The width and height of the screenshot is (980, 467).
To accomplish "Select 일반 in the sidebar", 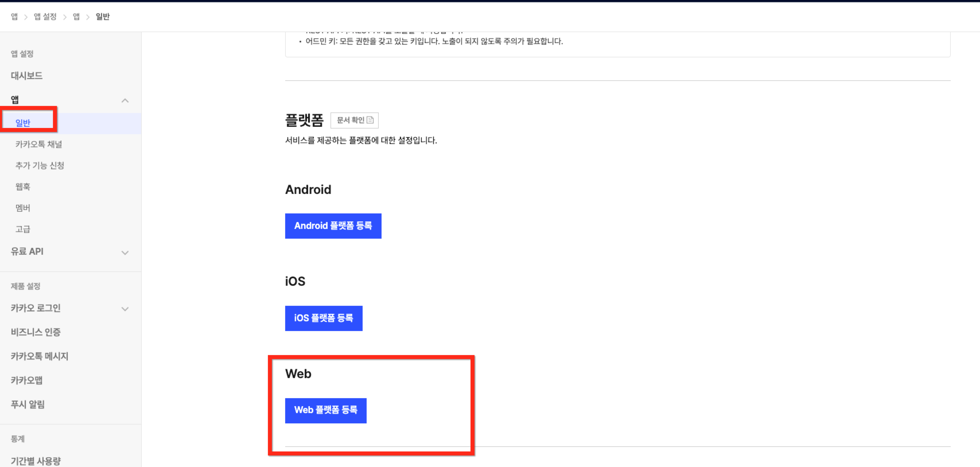I will coord(23,123).
